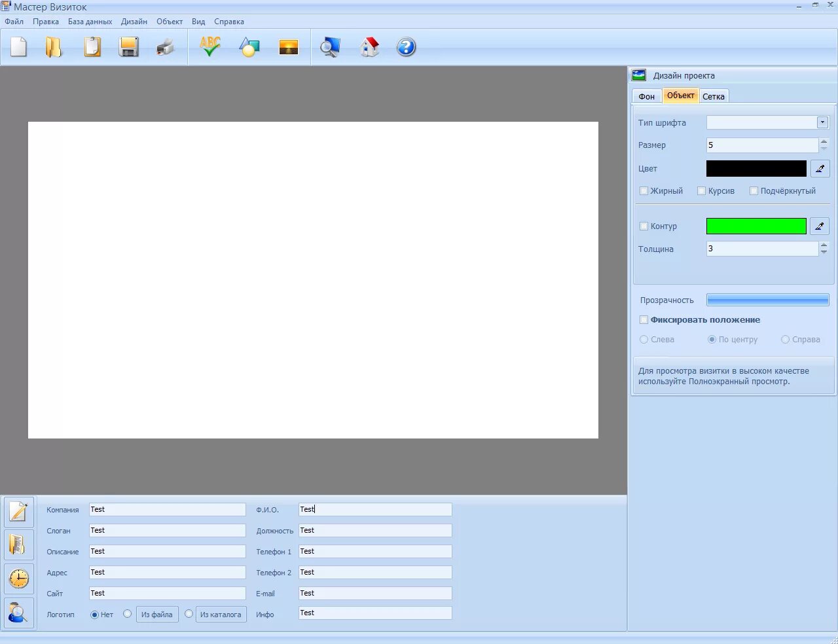Click the folder sidebar icon at bottom left

pyautogui.click(x=19, y=545)
